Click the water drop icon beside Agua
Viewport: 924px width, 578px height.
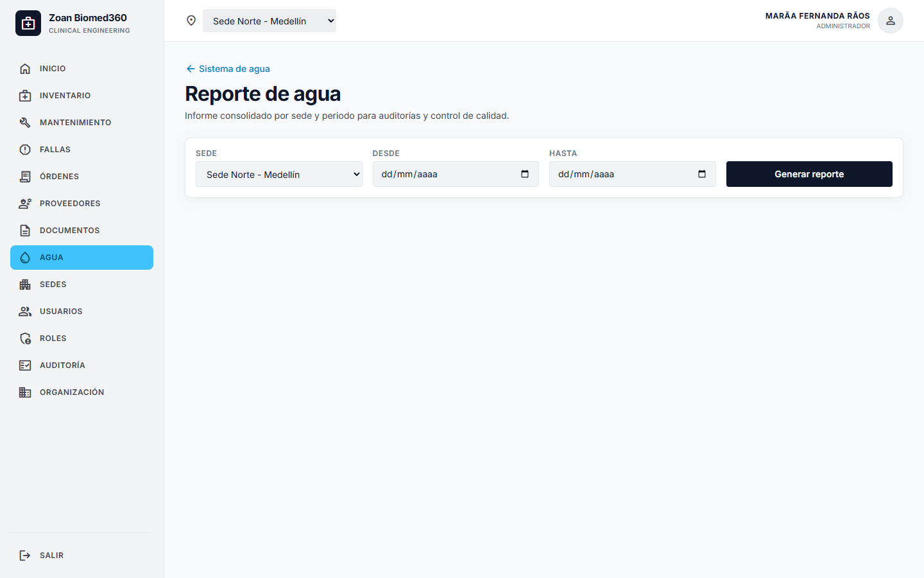point(25,258)
